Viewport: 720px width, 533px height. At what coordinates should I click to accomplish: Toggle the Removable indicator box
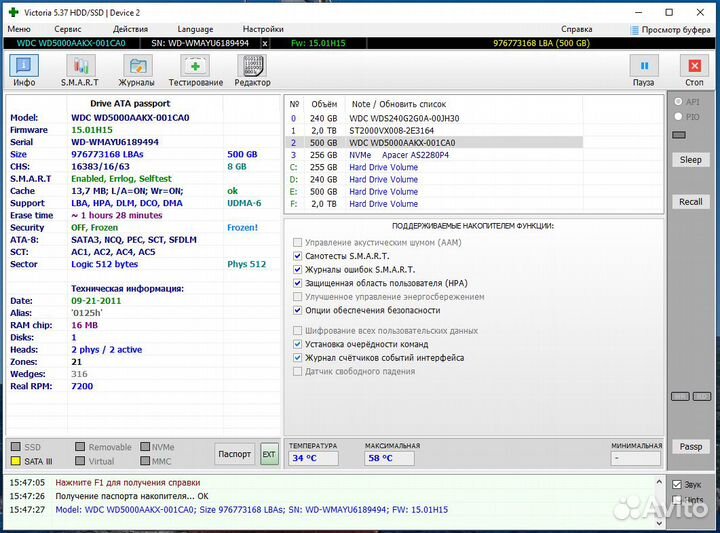80,447
